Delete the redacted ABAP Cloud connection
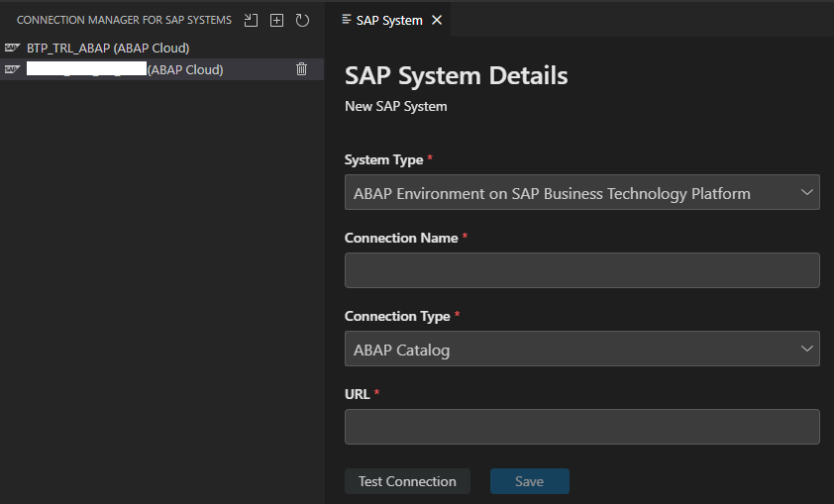The width and height of the screenshot is (834, 504). (301, 69)
